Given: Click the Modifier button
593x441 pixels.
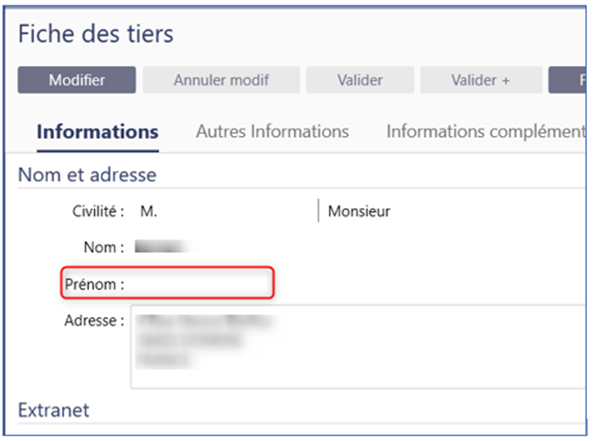Looking at the screenshot, I should point(77,80).
